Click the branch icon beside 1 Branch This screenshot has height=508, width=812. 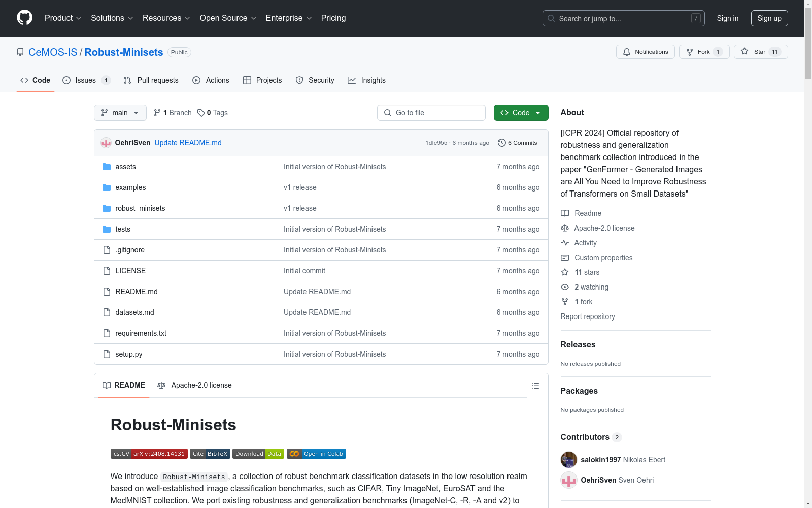(x=157, y=113)
